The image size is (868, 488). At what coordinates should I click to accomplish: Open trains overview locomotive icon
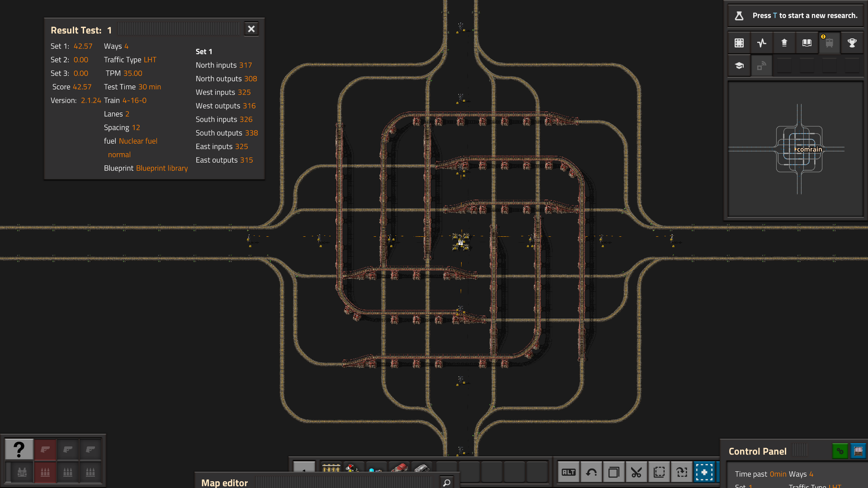tap(830, 43)
